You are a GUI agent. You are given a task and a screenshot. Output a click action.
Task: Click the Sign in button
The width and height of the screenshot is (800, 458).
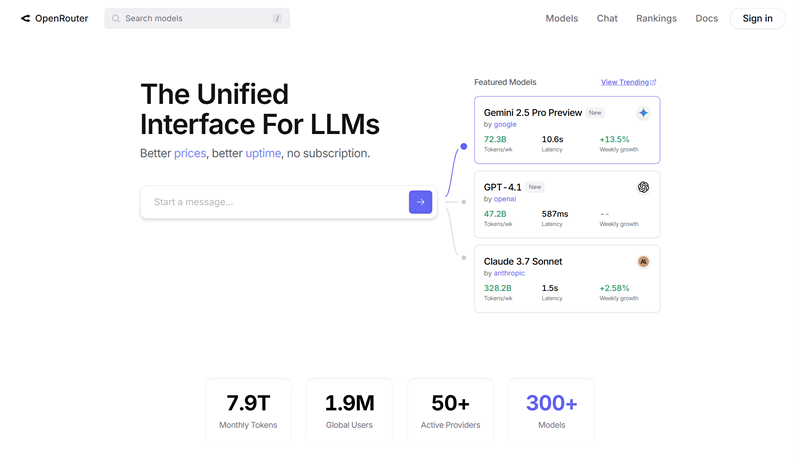pyautogui.click(x=758, y=18)
